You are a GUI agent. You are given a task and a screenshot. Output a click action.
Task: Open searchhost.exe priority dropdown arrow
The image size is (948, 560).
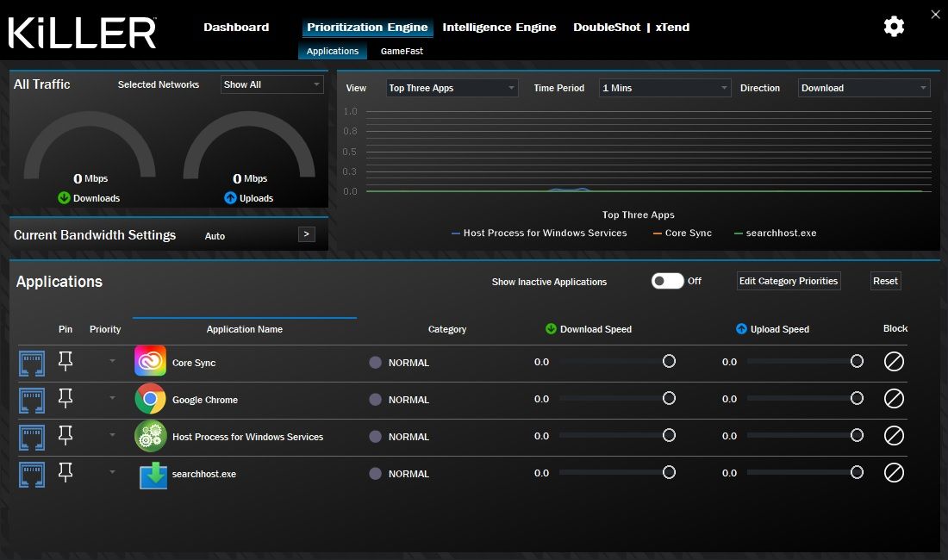(x=112, y=471)
